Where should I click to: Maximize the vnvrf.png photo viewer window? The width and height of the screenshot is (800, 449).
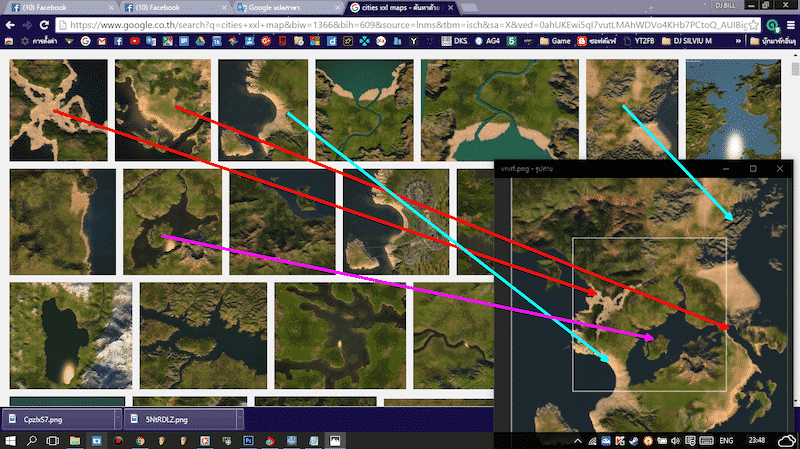coord(752,169)
